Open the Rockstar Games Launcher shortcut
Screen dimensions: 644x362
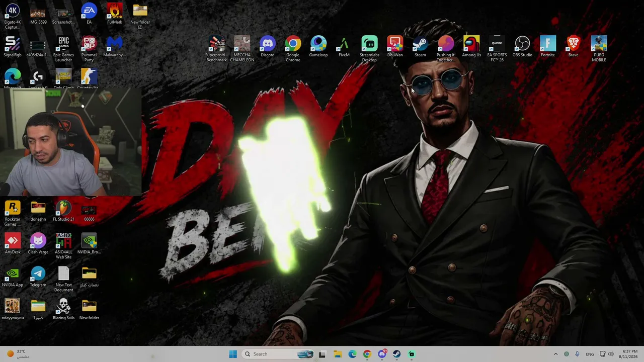13,214
